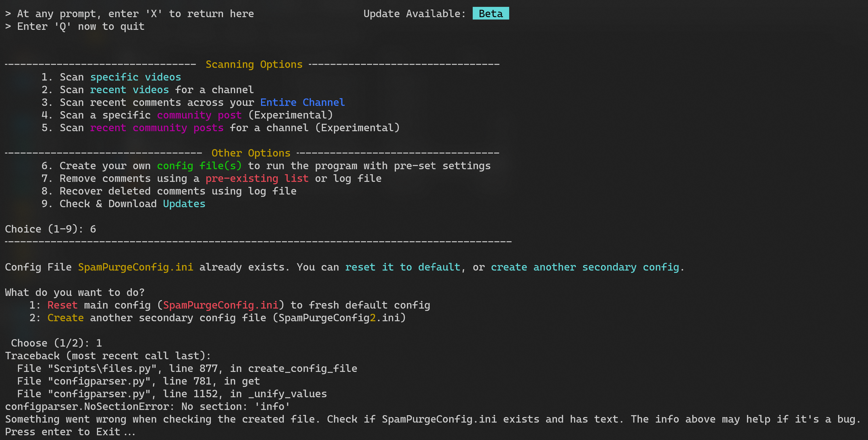Click the configparser.py line 781 traceback entry
The width and height of the screenshot is (868, 440).
coord(138,381)
